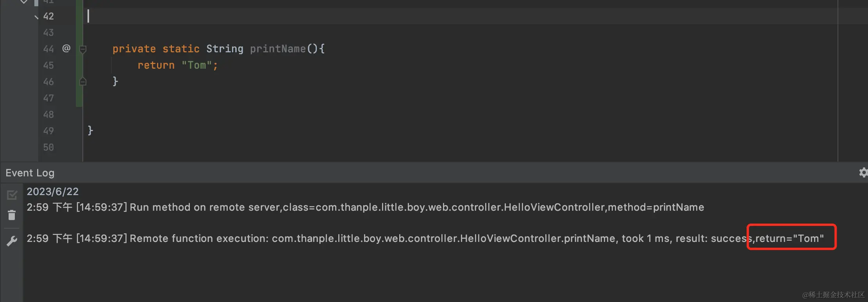Open the wrench settings icon in Event Log

pos(12,241)
